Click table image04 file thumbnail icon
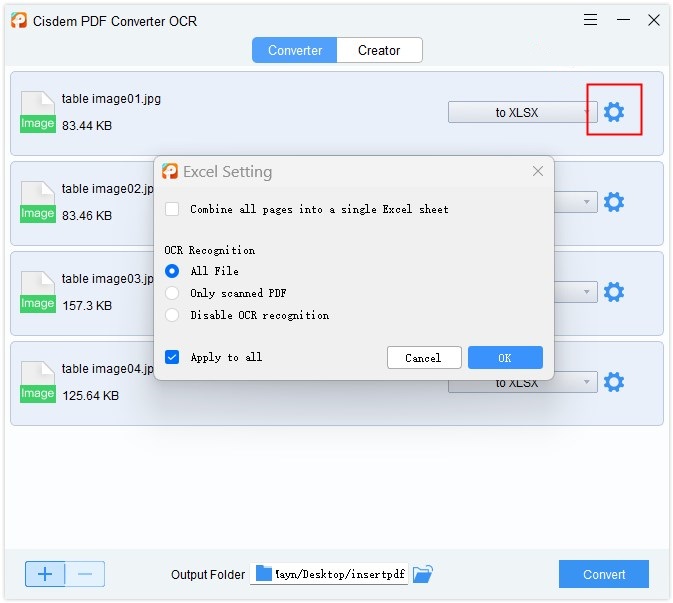Image resolution: width=673 pixels, height=603 pixels. (x=38, y=382)
